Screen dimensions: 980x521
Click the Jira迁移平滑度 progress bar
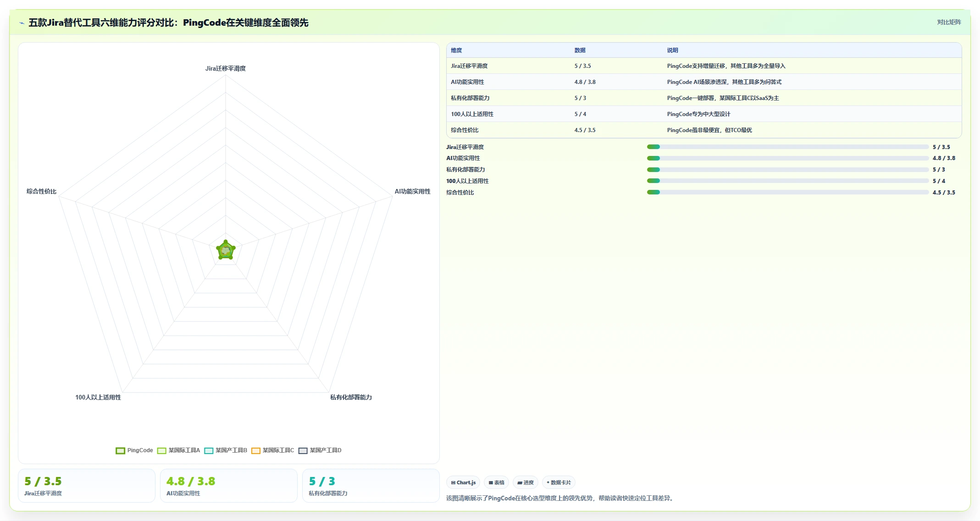click(x=788, y=147)
